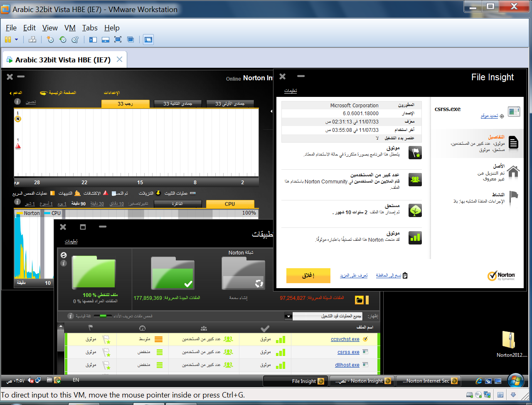Expand the VMware pause button dropdown arrow
The width and height of the screenshot is (532, 405).
tap(17, 40)
